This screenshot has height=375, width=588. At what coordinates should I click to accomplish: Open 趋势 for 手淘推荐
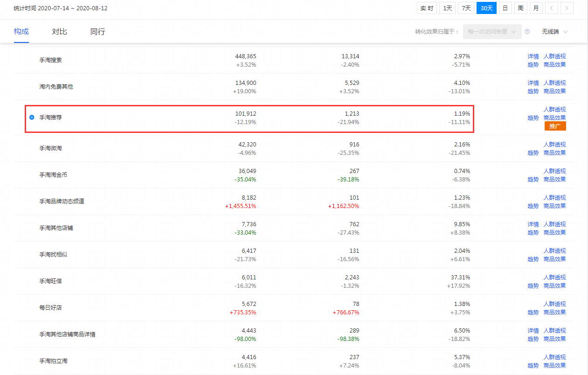[x=533, y=118]
